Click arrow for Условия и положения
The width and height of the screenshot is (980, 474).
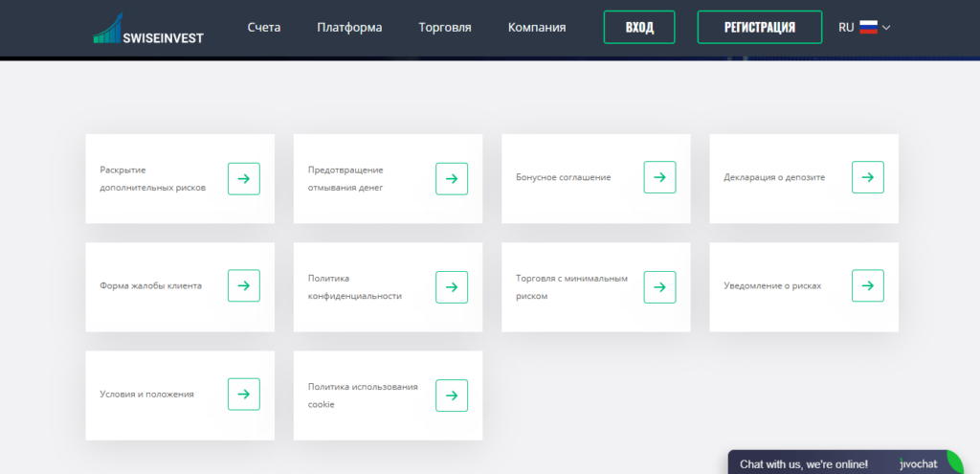click(244, 394)
